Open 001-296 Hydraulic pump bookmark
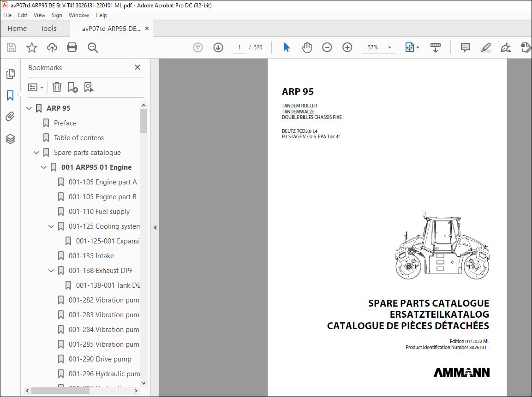 [x=104, y=373]
